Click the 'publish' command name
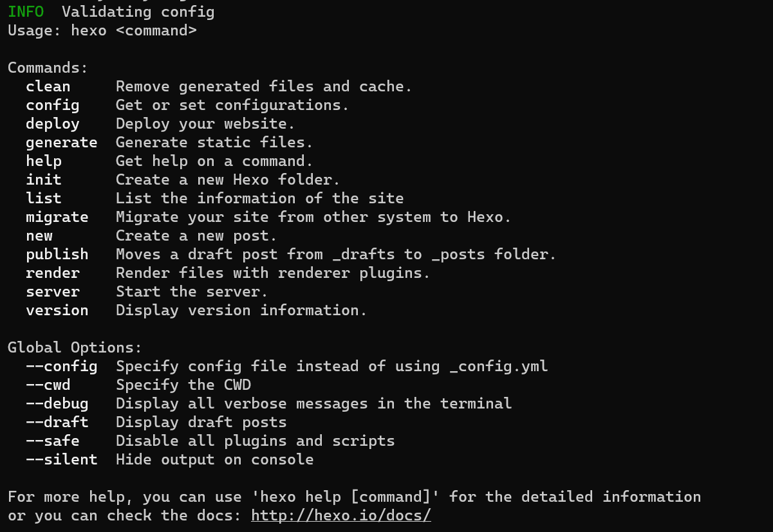773x532 pixels. 57,254
